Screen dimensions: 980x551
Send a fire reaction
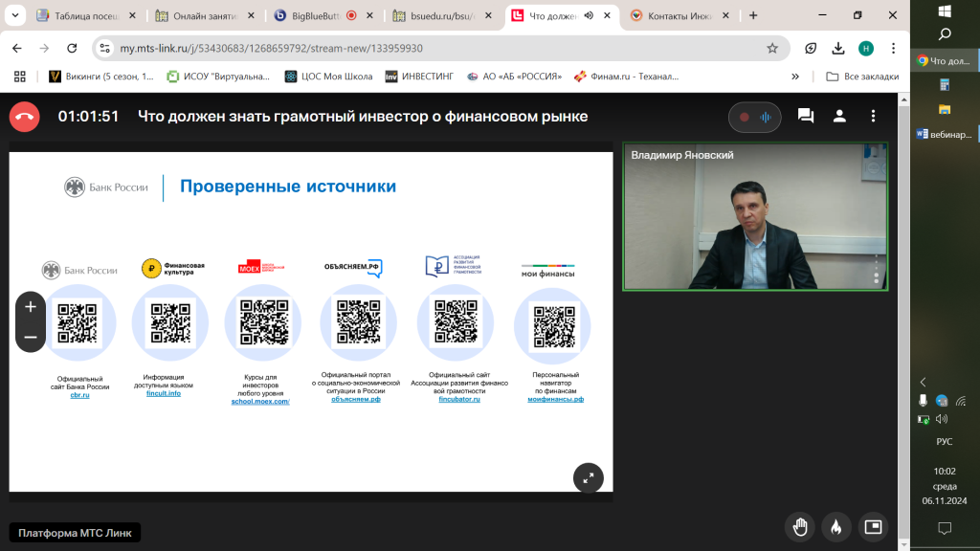tap(836, 527)
